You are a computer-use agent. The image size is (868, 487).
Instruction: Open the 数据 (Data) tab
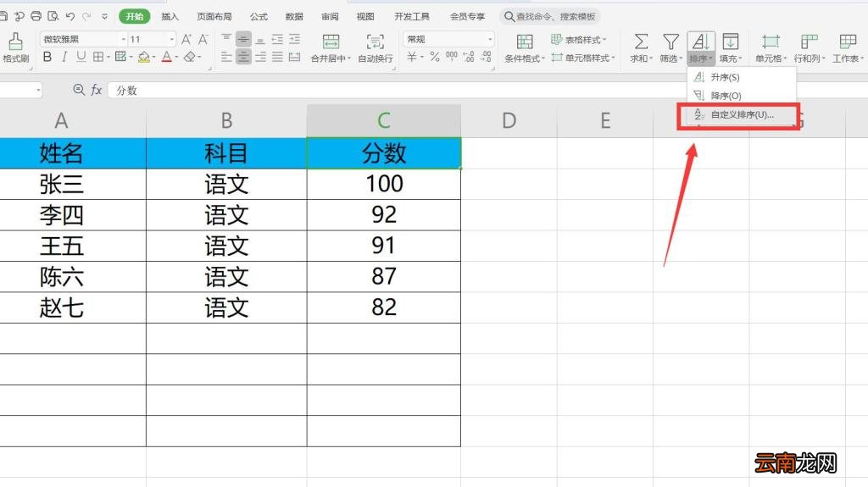(x=294, y=17)
